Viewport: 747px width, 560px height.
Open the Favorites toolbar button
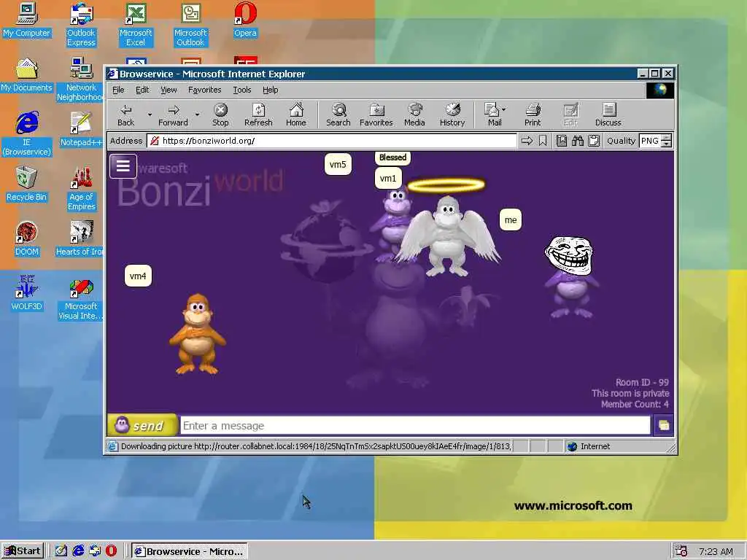tap(376, 114)
